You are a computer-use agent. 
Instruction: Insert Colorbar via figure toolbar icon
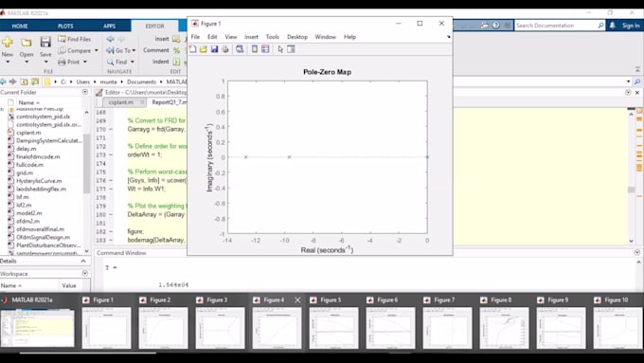click(255, 49)
